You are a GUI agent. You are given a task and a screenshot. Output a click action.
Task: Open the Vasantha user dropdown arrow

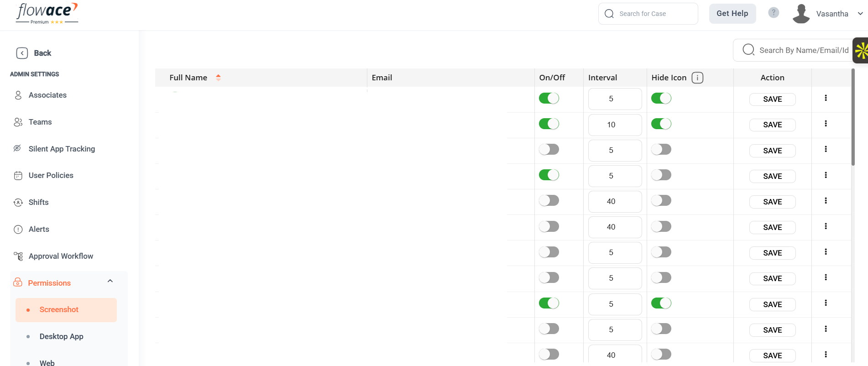click(860, 14)
